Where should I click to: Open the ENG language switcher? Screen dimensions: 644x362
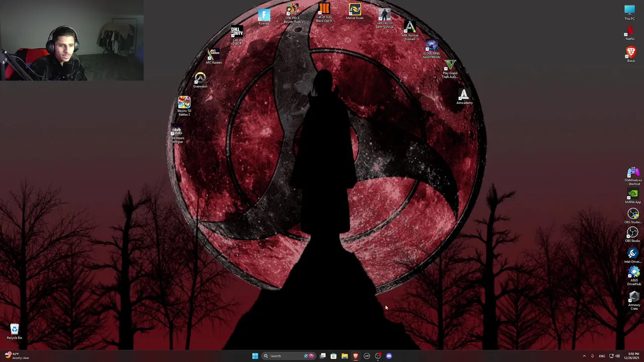point(602,356)
